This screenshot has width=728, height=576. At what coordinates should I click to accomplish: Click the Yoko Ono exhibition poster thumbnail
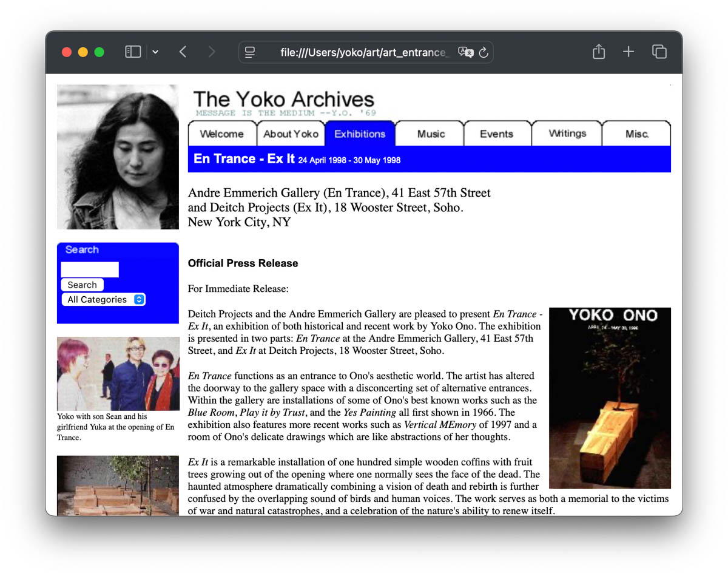coord(609,397)
